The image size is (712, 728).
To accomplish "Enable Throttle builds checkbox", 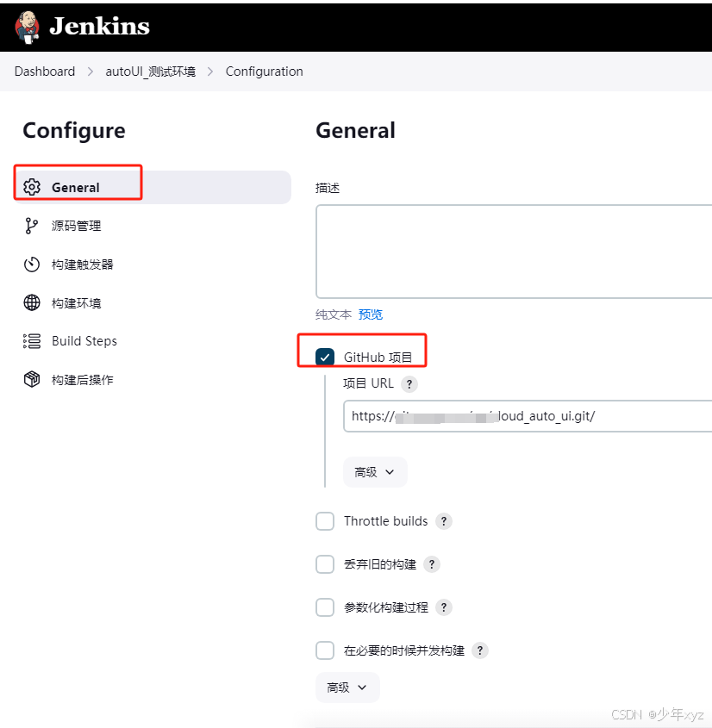I will 325,521.
